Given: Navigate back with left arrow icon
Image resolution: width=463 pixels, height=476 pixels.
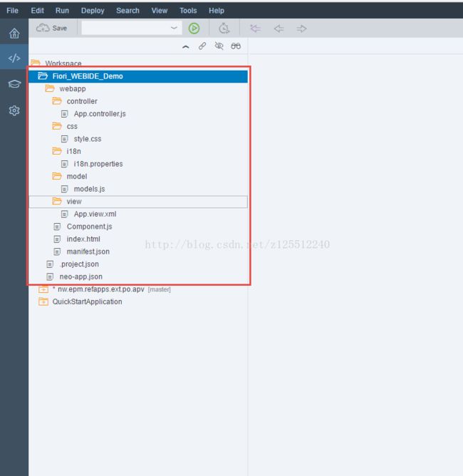Looking at the screenshot, I should 279,29.
